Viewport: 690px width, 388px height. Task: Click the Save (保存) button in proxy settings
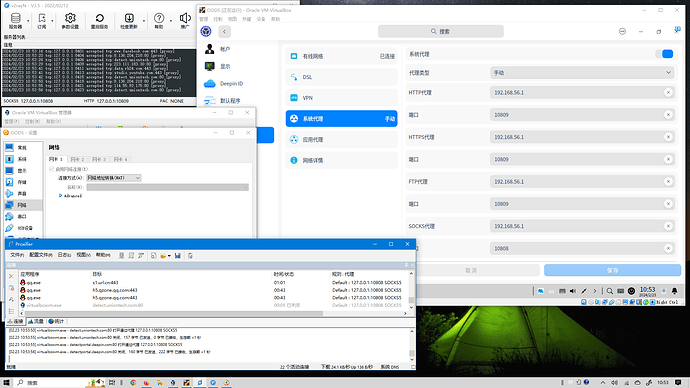612,270
